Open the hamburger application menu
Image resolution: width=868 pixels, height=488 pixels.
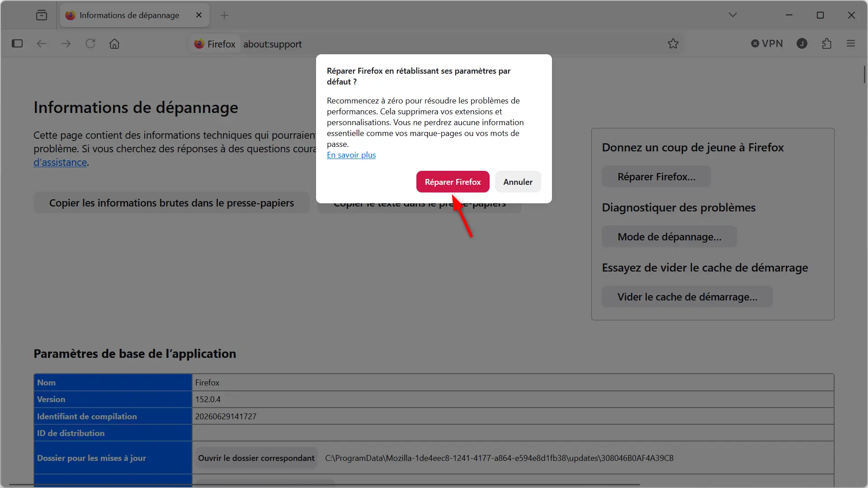coord(851,44)
